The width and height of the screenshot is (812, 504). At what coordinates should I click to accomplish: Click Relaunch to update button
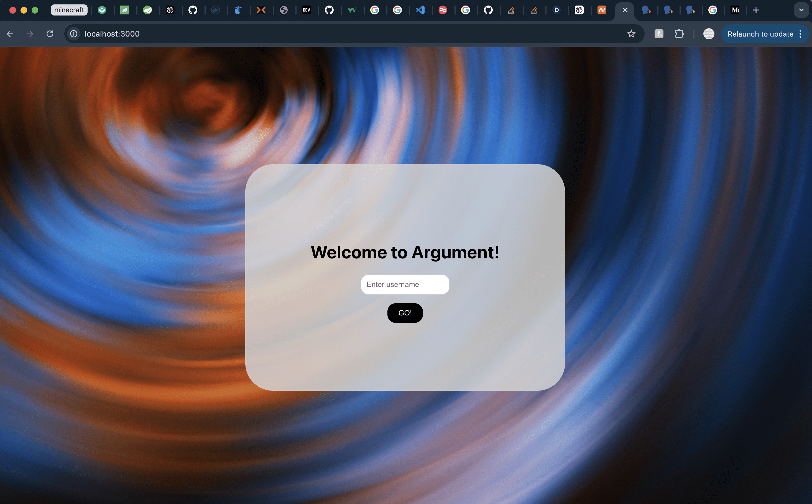(760, 34)
